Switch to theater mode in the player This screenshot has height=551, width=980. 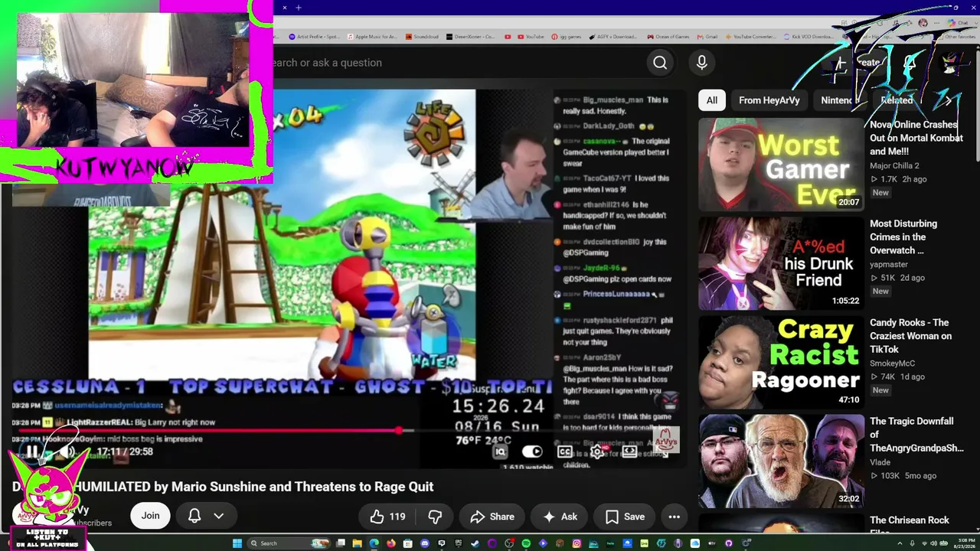tap(629, 452)
